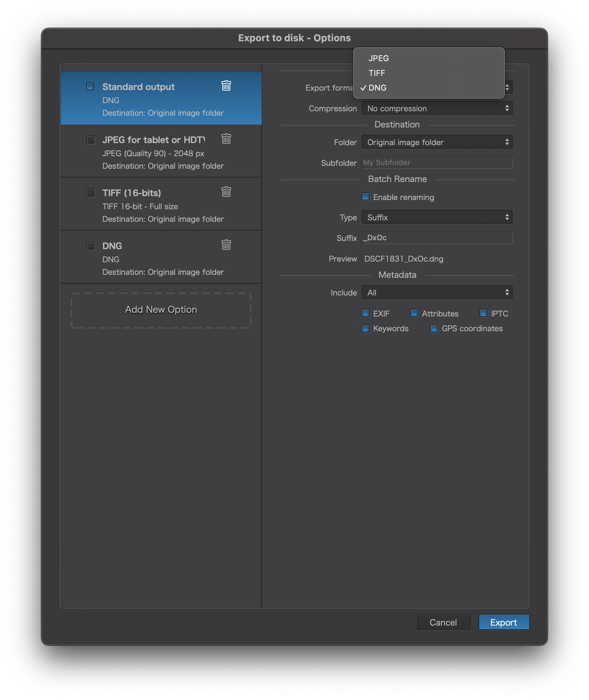Select TIFF in the export format menu
This screenshot has height=700, width=589.
click(x=377, y=73)
